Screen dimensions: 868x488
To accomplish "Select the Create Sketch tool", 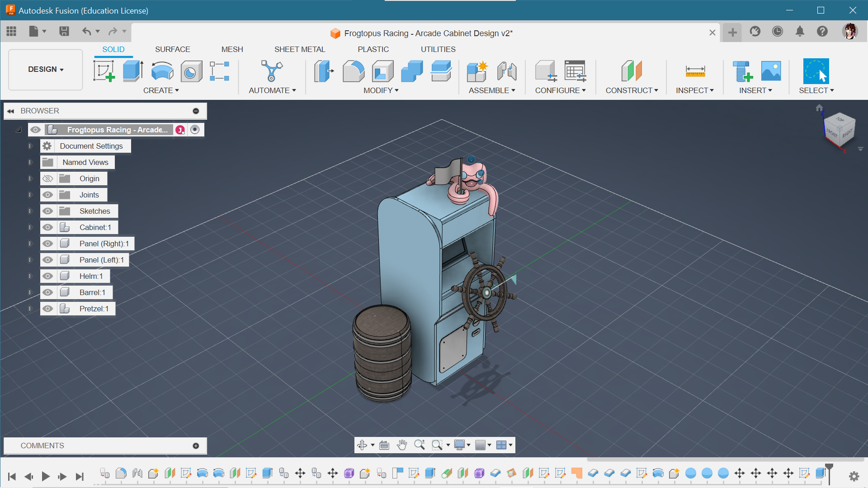I will click(x=104, y=71).
